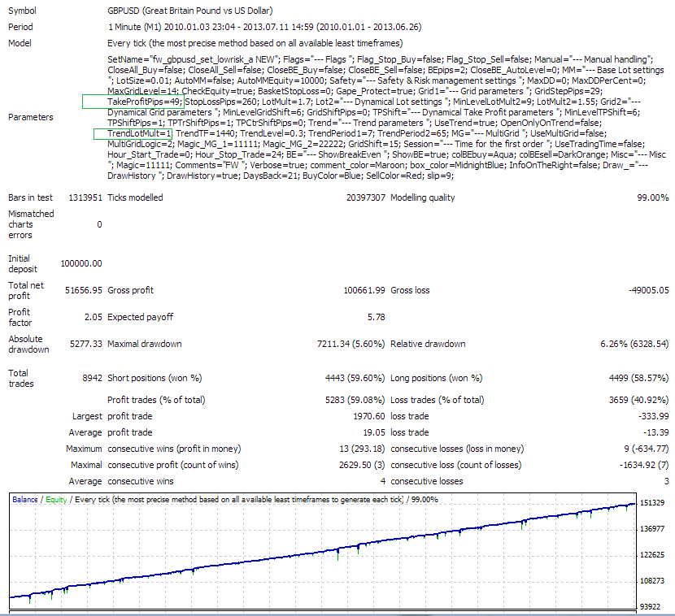The height and width of the screenshot is (616, 675).
Task: Select the Symbol value GBPUSD text
Action: [x=189, y=11]
